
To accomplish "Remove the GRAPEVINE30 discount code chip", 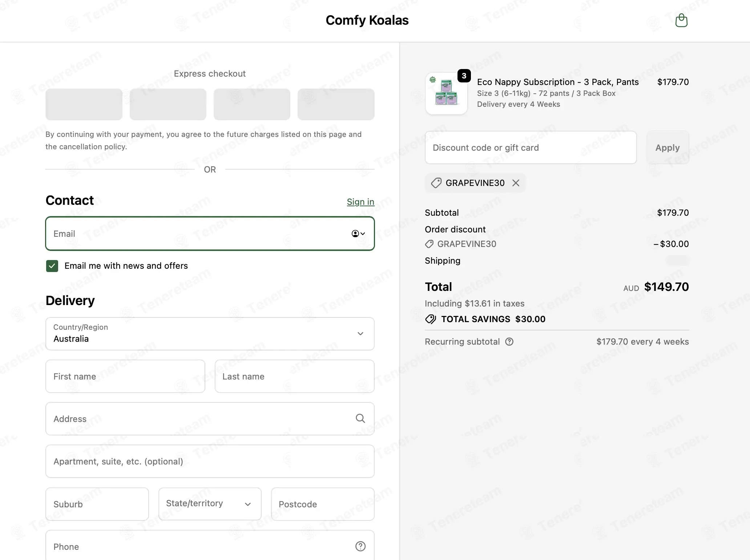I will click(516, 183).
